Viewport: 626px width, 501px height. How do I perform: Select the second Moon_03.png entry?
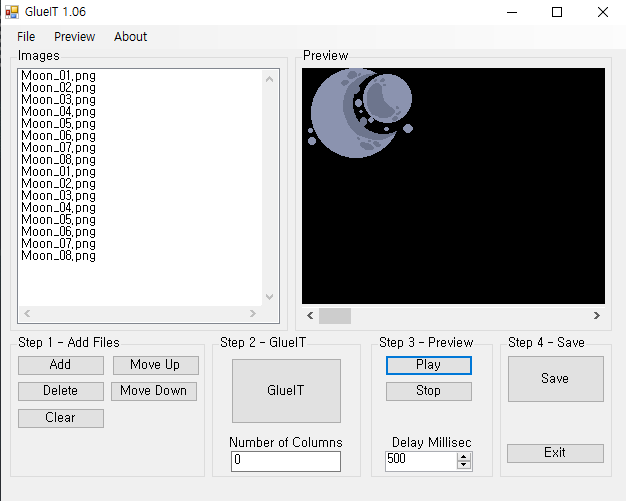coord(58,195)
